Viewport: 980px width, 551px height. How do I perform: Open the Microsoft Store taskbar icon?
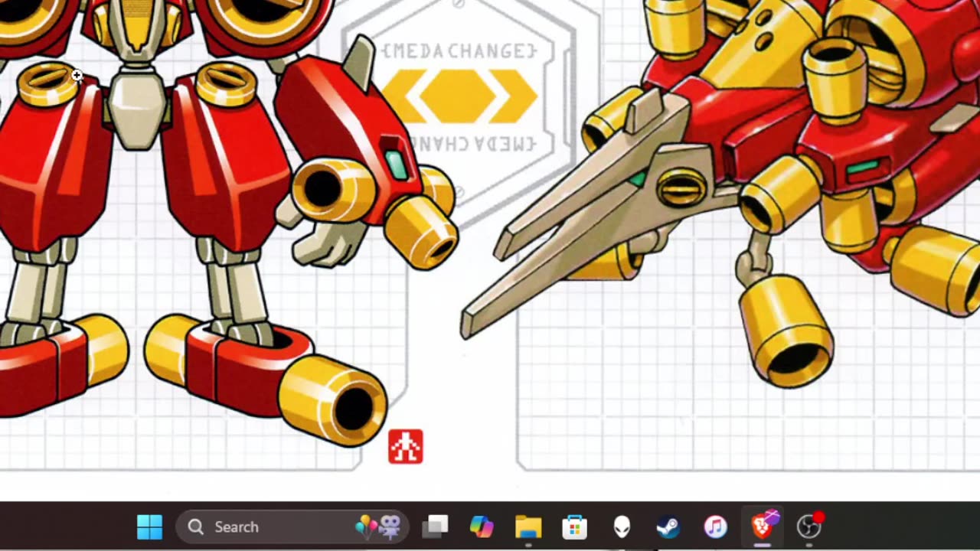click(574, 527)
